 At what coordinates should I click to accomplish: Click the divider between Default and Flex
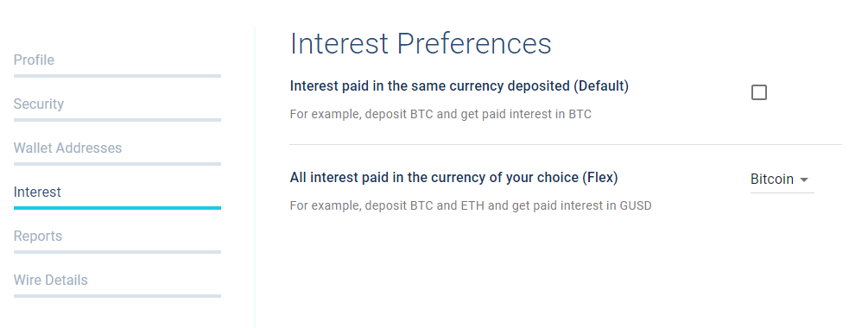click(x=566, y=145)
